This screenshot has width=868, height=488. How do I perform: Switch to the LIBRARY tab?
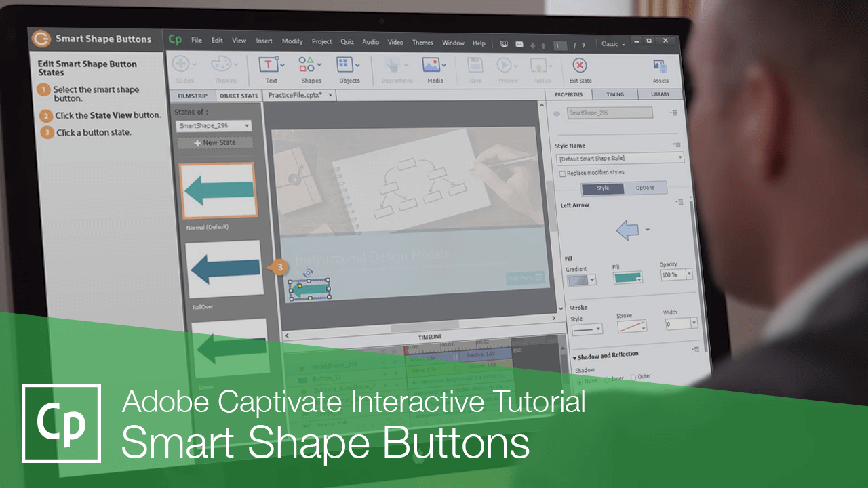click(x=661, y=94)
